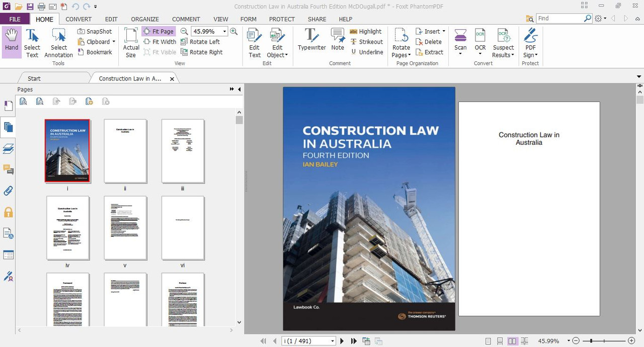Open the advanced search folder icon
The width and height of the screenshot is (644, 347).
[x=530, y=19]
